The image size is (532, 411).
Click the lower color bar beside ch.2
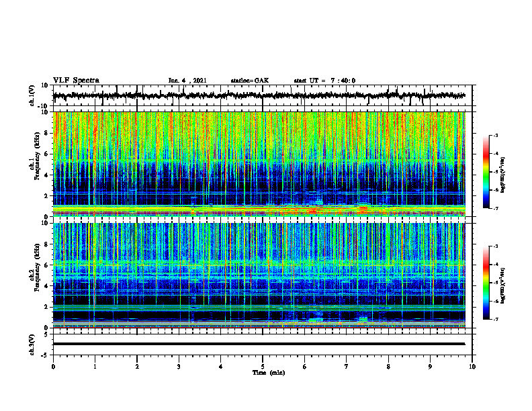coord(486,283)
